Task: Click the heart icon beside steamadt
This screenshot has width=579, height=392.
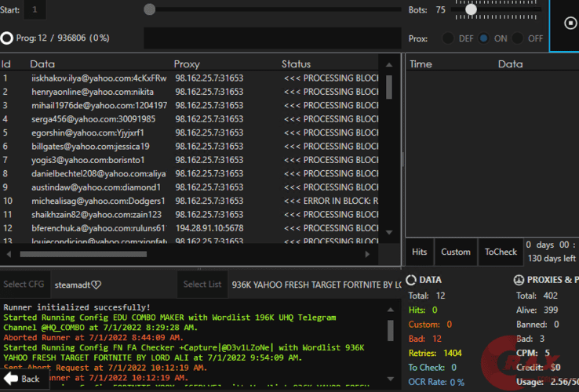Action: (97, 284)
